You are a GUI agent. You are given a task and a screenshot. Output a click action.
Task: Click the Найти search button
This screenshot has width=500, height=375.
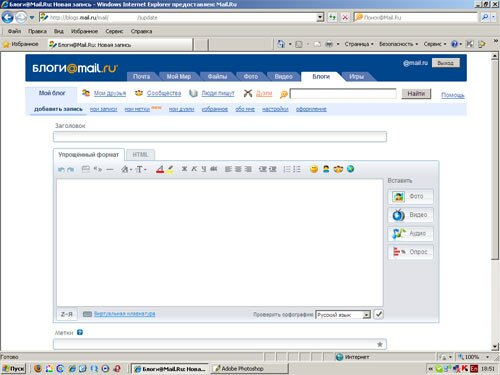416,94
